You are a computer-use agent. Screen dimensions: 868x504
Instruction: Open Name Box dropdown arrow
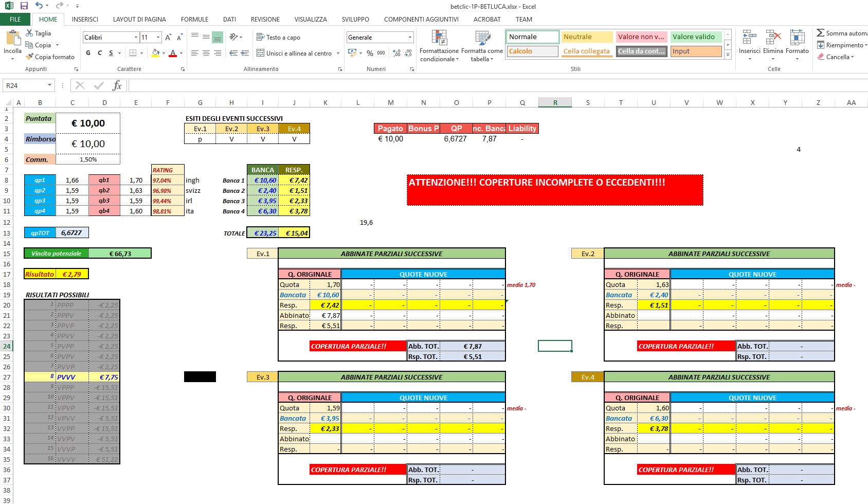49,85
